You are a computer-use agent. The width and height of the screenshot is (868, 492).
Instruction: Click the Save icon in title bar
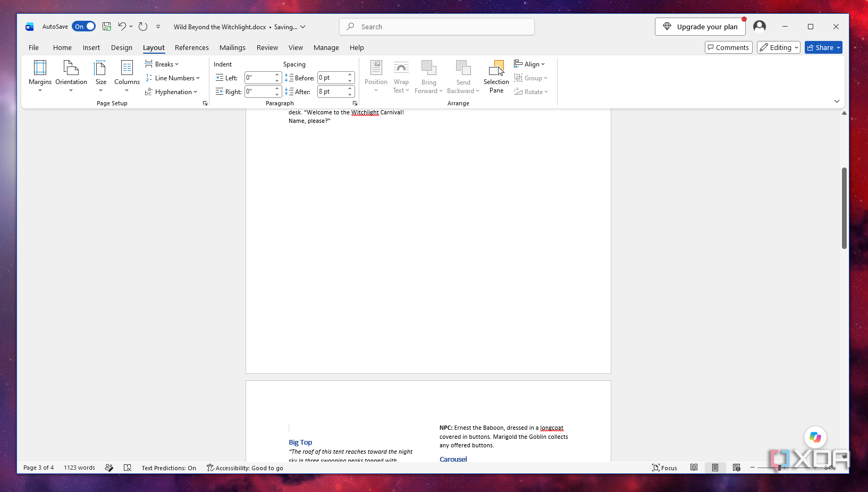[x=107, y=27]
